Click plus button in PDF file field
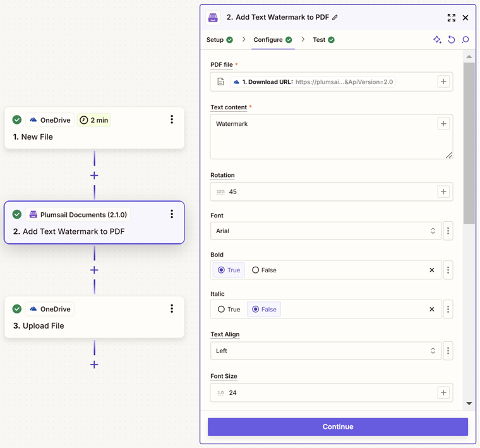 443,82
